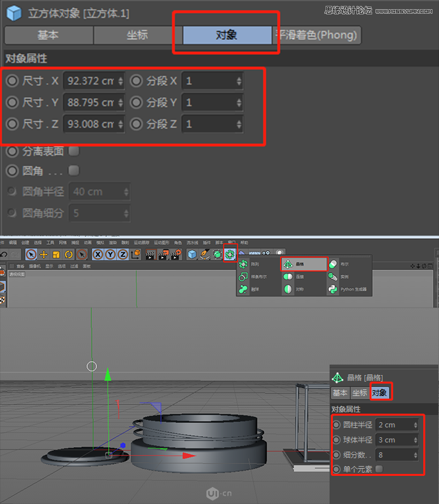Click stepper arrows of 分段 Y field
Viewport: 439px width, 504px height.
pos(239,103)
